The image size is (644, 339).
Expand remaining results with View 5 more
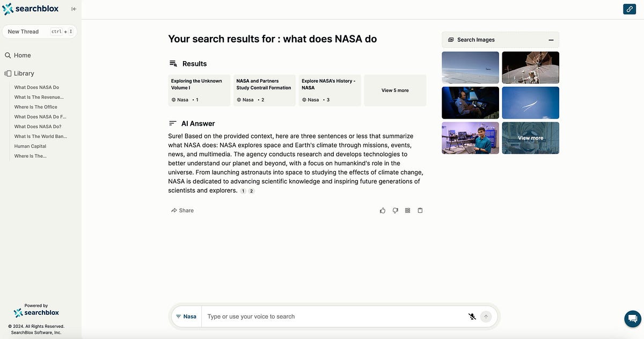tap(395, 90)
